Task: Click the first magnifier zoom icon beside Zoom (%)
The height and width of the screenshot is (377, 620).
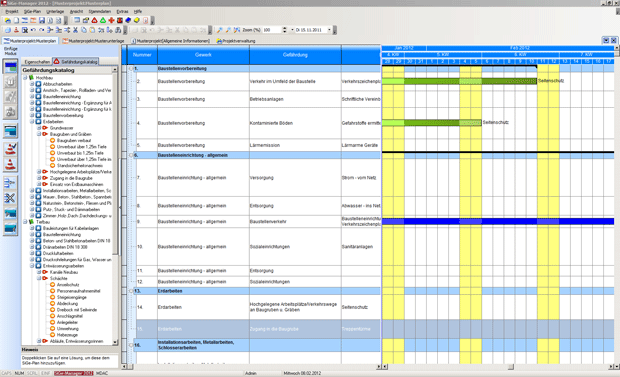Action: [220, 30]
